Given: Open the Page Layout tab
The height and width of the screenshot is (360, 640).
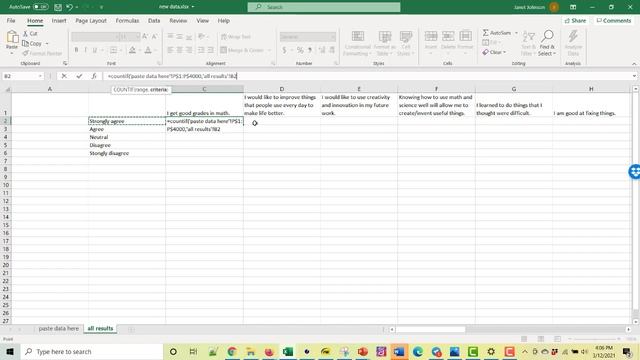Looking at the screenshot, I should point(91,20).
